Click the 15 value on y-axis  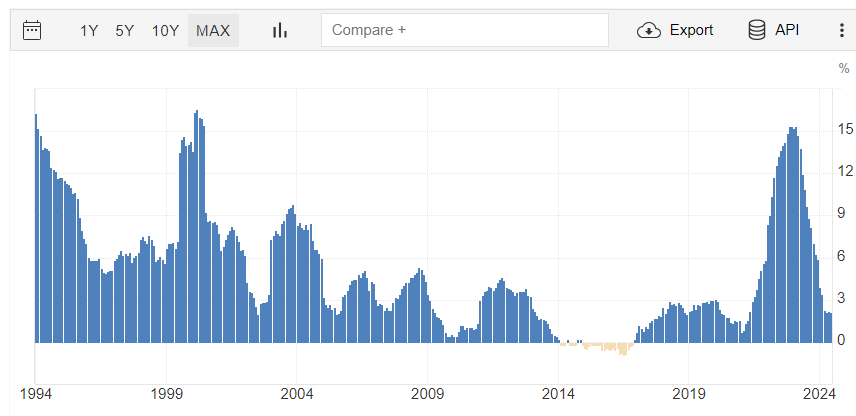(x=845, y=129)
